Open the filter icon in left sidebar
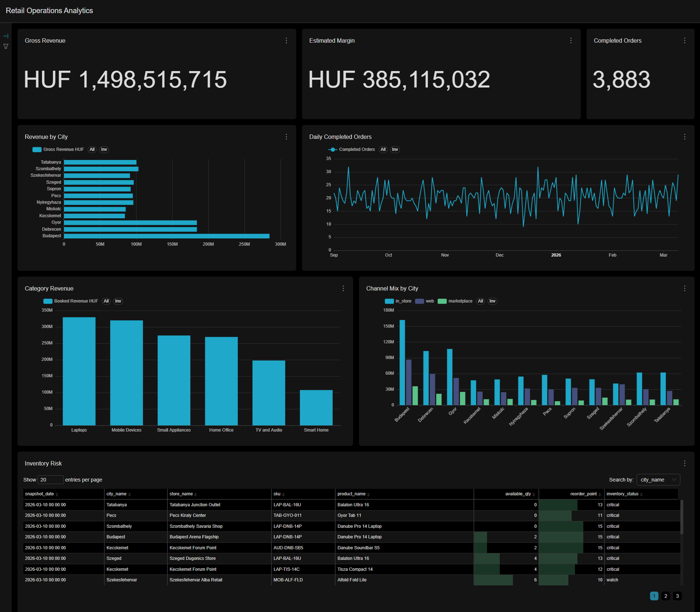This screenshot has width=700, height=612. (x=6, y=46)
